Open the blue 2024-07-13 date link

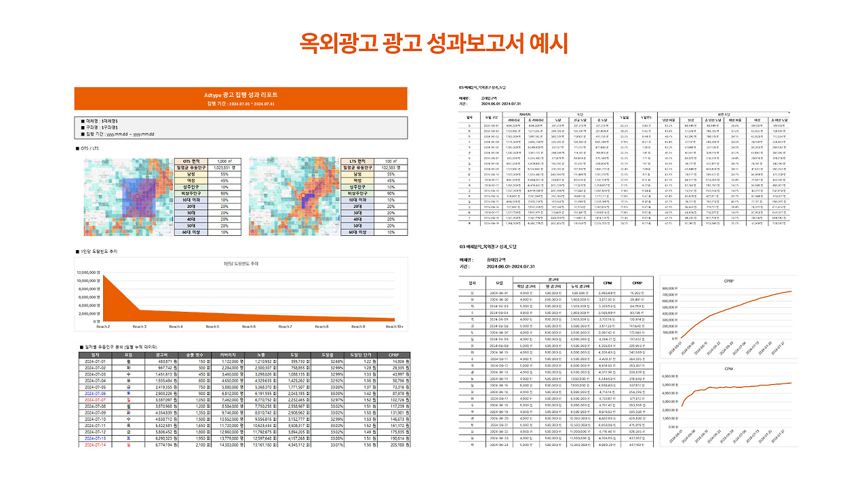point(95,439)
